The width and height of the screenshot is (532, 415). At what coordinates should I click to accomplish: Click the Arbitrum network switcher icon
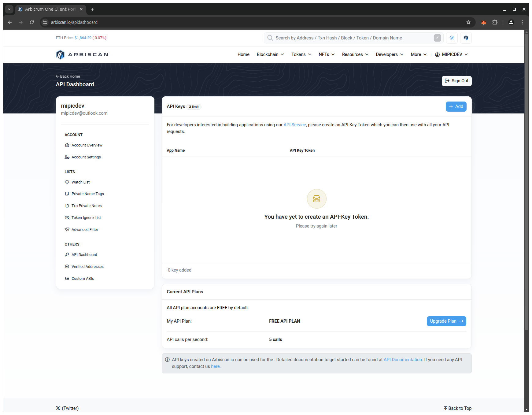pos(466,38)
